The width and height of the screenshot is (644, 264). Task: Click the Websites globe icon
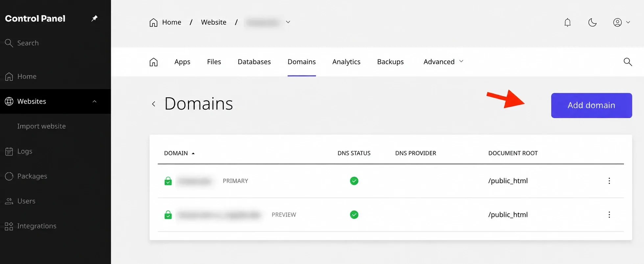pos(9,101)
